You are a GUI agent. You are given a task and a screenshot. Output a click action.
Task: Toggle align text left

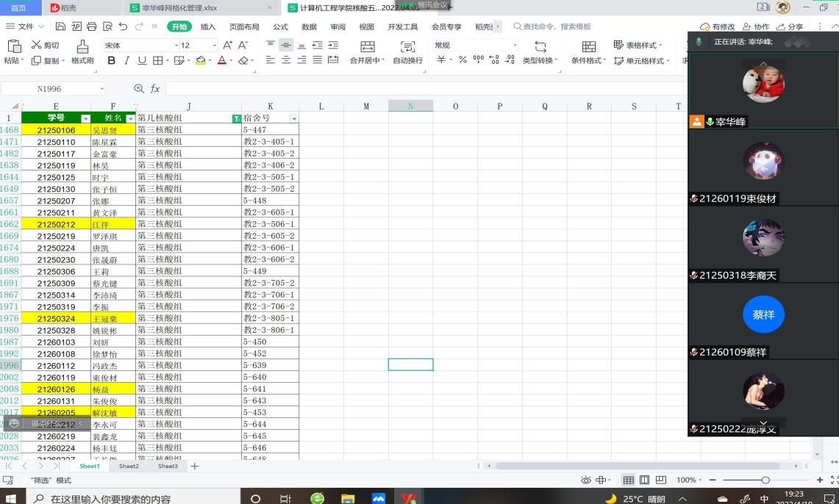point(270,60)
